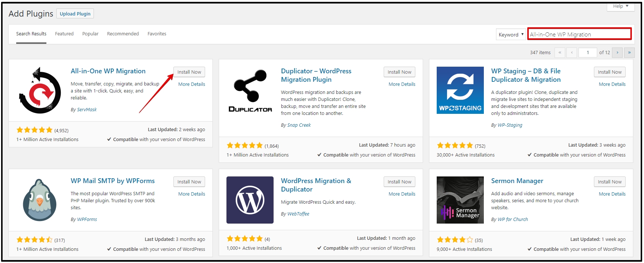
Task: Open More Details for WP Staging
Action: [612, 84]
